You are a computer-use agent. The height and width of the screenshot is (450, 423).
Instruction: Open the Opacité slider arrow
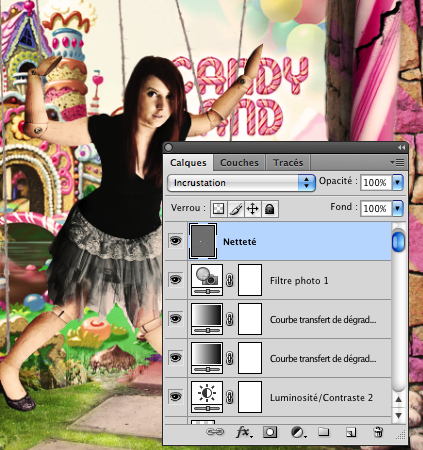point(398,182)
